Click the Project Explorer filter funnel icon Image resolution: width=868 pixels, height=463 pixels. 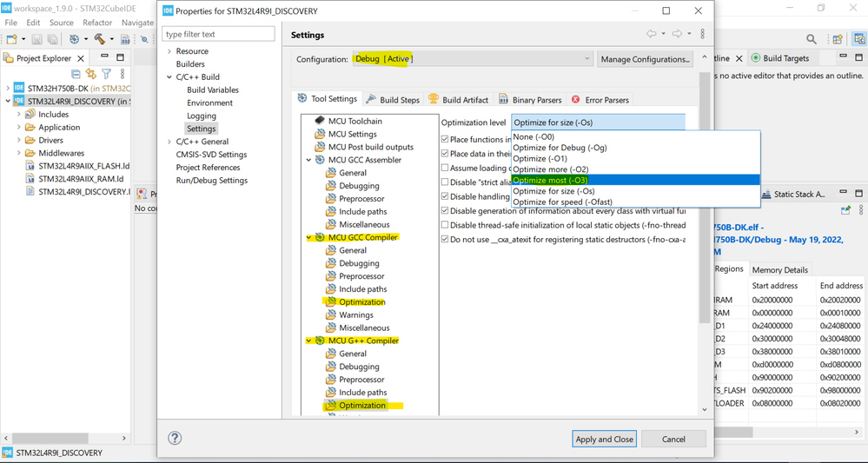(x=106, y=74)
